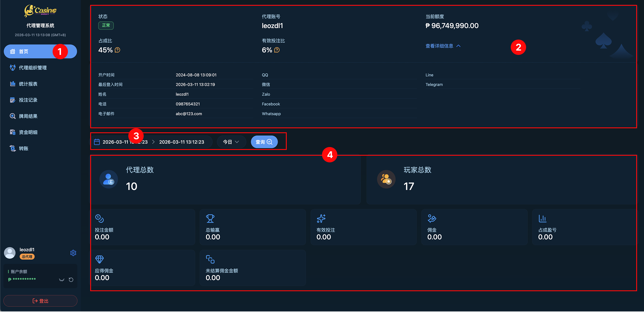Go to 统计报表 menu item
Viewport: 644px width, 312px height.
[x=28, y=84]
